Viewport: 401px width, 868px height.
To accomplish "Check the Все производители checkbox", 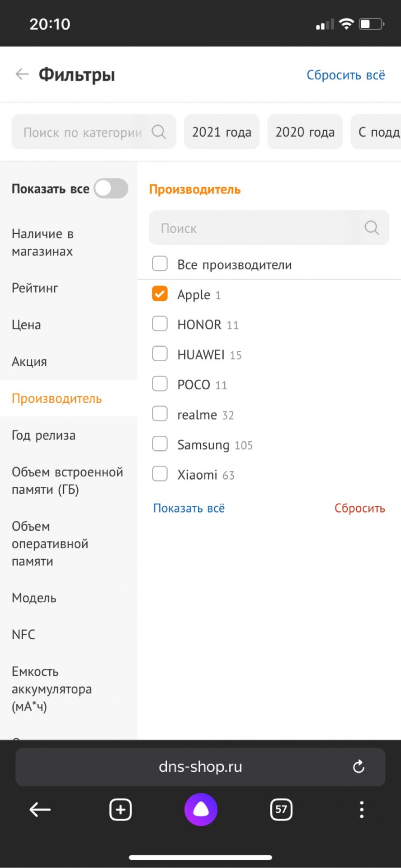I will 160,264.
